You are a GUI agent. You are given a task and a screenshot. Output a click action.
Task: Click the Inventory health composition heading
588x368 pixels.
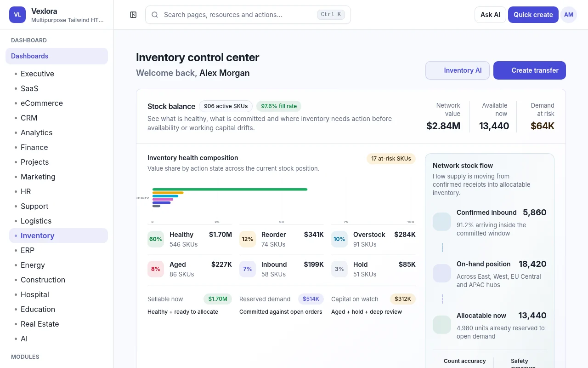pos(193,158)
